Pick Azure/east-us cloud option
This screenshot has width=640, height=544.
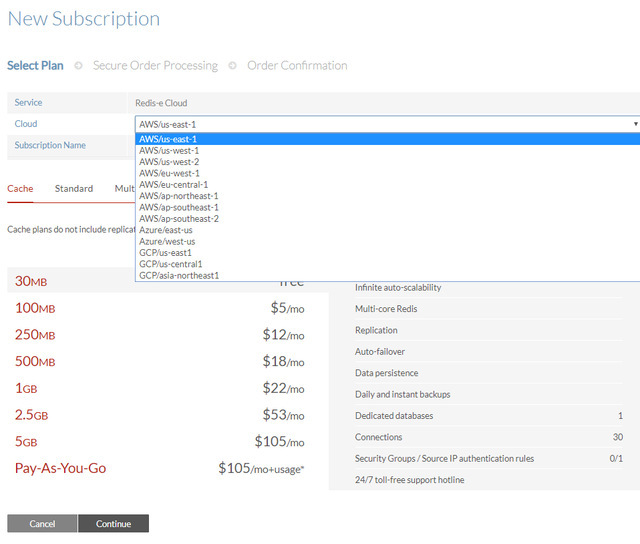[166, 230]
